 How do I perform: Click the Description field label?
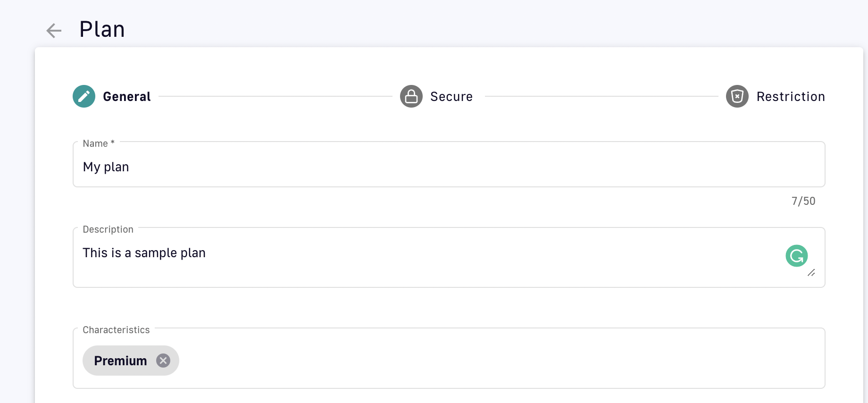[x=108, y=229]
